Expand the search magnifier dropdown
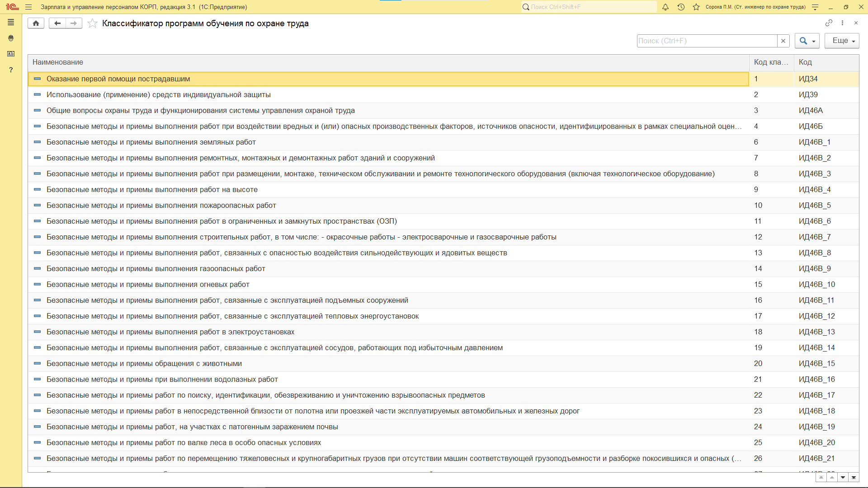Screen dimensions: 868x488 pos(807,41)
